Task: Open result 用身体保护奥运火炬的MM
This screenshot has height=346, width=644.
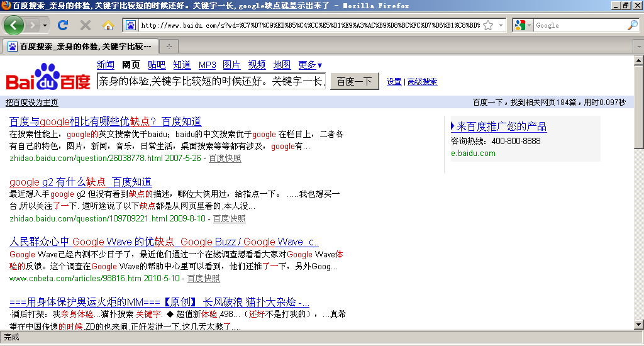Action: 159,302
